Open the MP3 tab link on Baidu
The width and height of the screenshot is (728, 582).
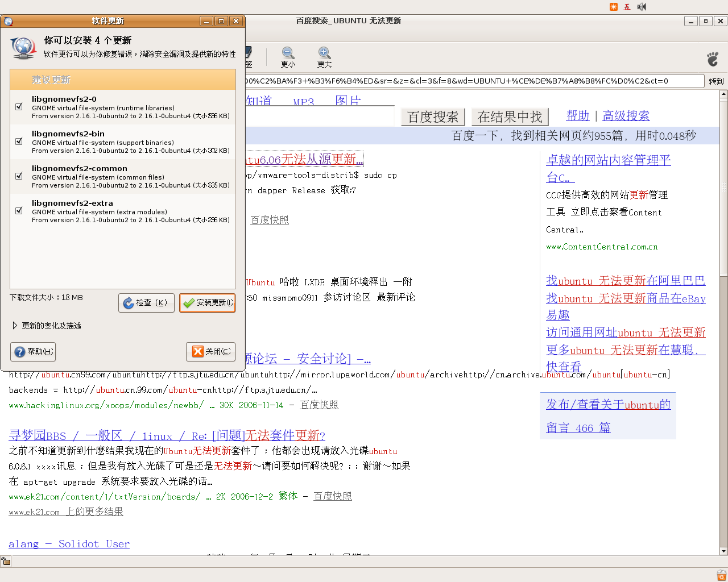tap(304, 102)
